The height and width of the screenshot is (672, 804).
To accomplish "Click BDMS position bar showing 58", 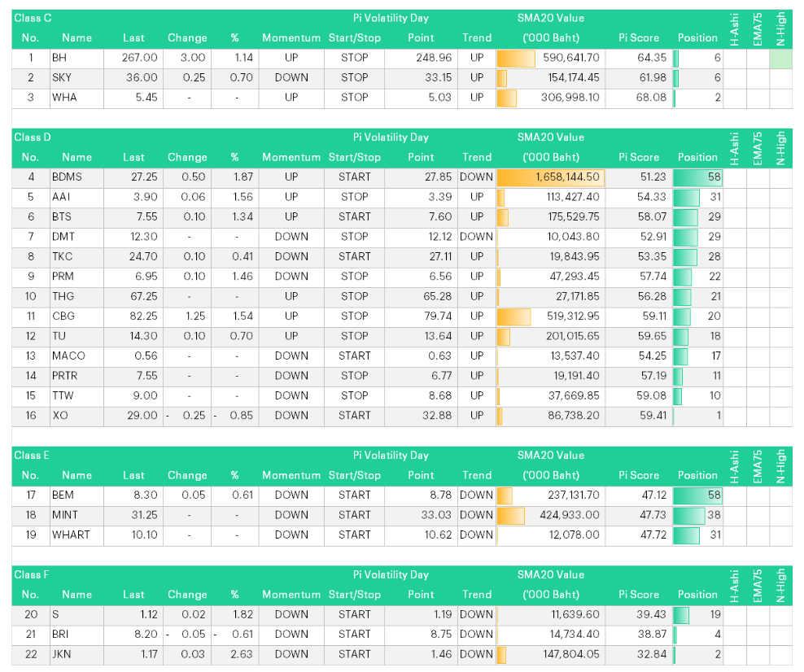I will [697, 177].
